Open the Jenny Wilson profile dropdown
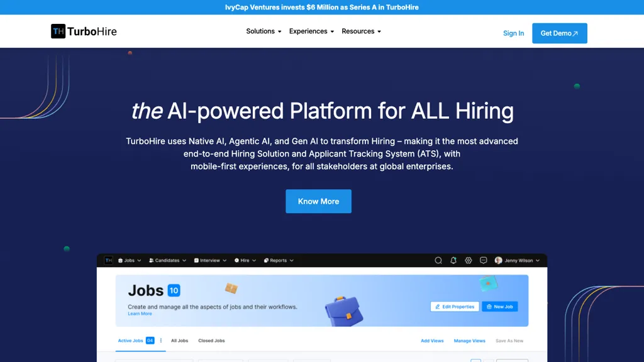The height and width of the screenshot is (362, 644). tap(517, 260)
